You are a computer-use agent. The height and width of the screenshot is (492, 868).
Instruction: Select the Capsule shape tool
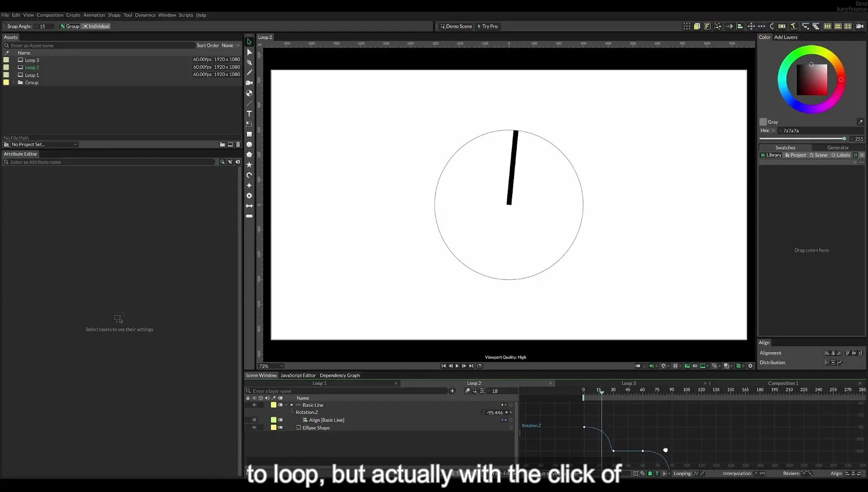(x=249, y=217)
